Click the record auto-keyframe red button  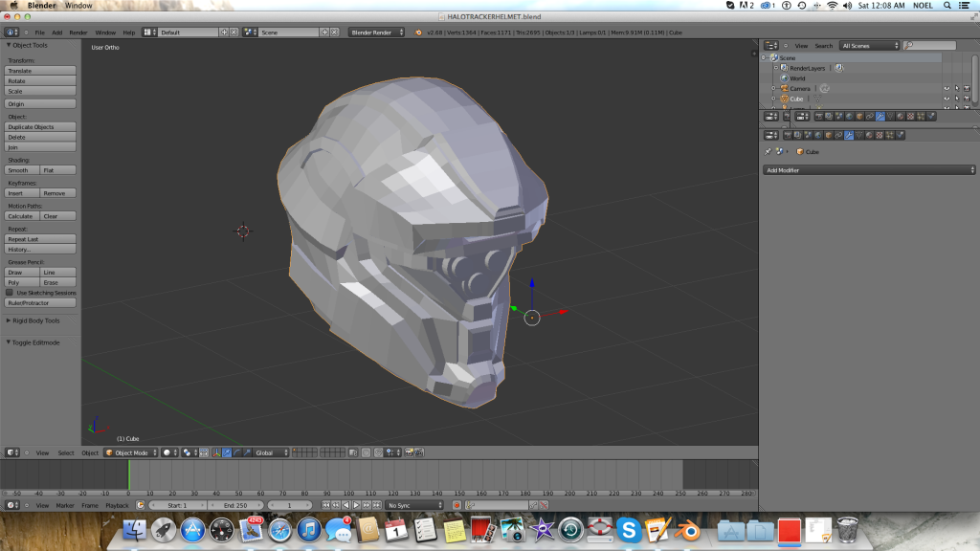(x=457, y=505)
